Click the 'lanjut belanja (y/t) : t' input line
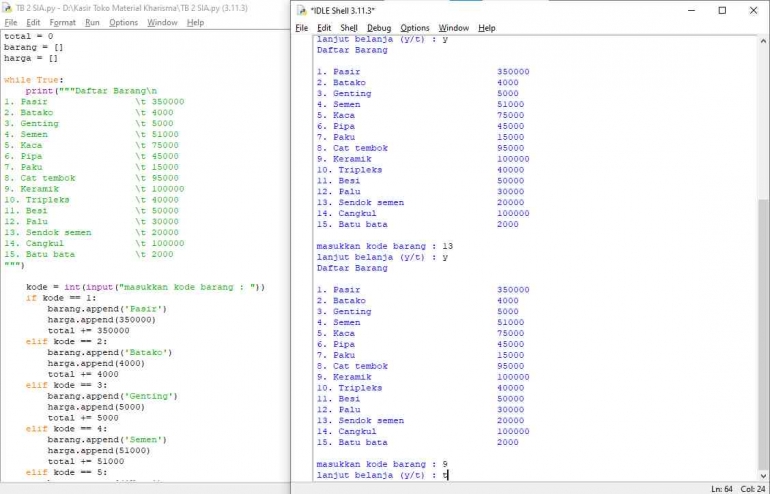770x494 pixels. [383, 475]
